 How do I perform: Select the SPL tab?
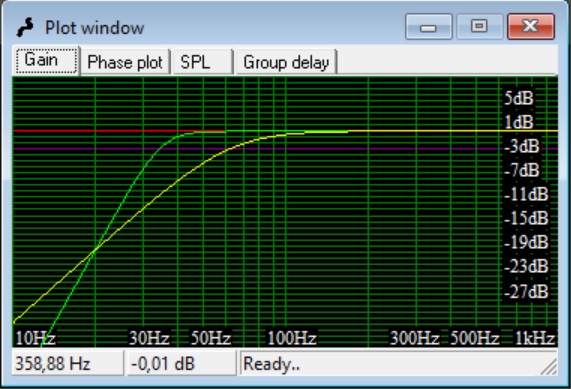click(x=202, y=62)
